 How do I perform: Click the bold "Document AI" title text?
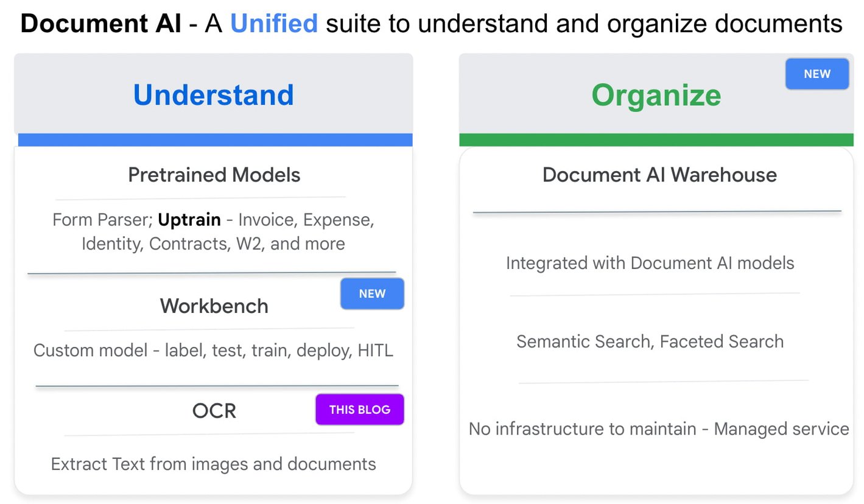click(x=100, y=24)
